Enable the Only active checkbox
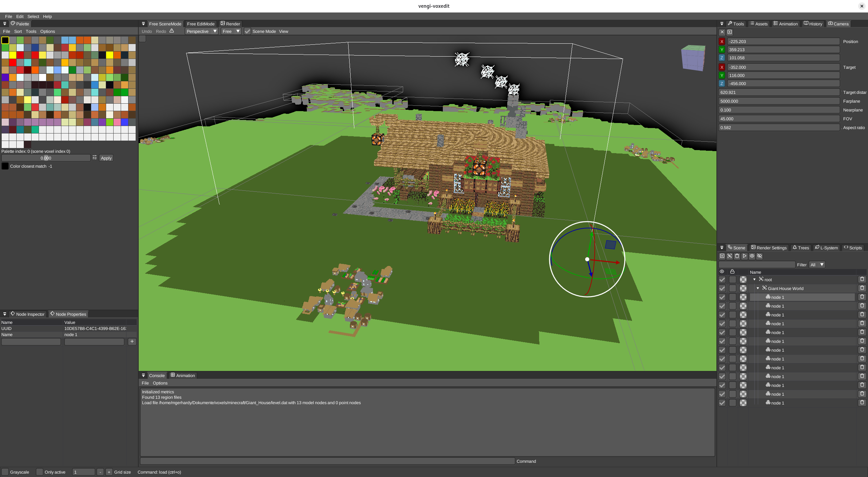This screenshot has width=868, height=477. [x=40, y=472]
